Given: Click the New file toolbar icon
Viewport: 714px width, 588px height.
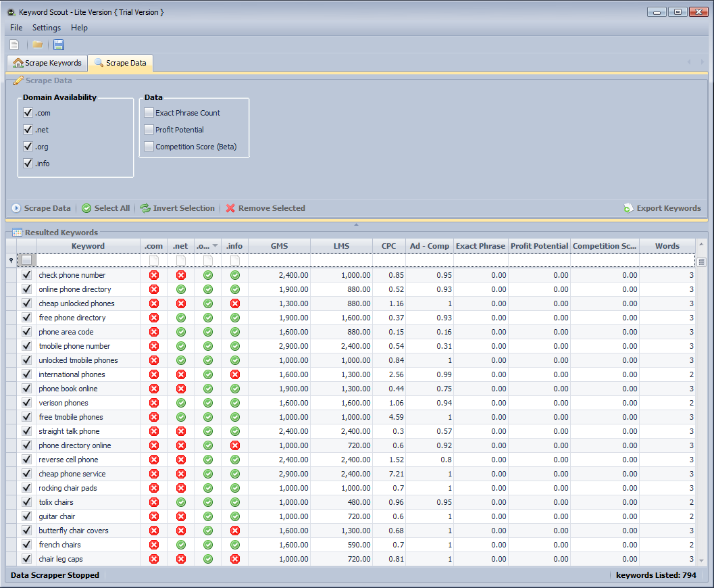Looking at the screenshot, I should [x=14, y=45].
